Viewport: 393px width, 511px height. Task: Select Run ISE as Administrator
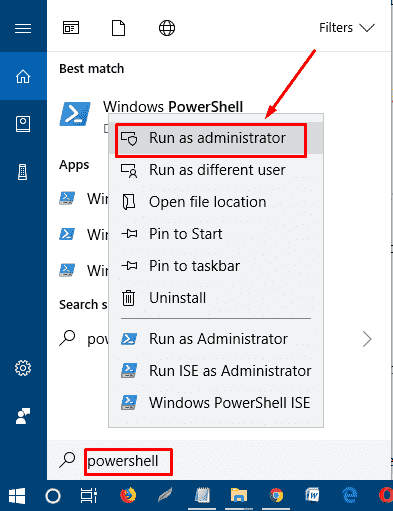point(216,371)
